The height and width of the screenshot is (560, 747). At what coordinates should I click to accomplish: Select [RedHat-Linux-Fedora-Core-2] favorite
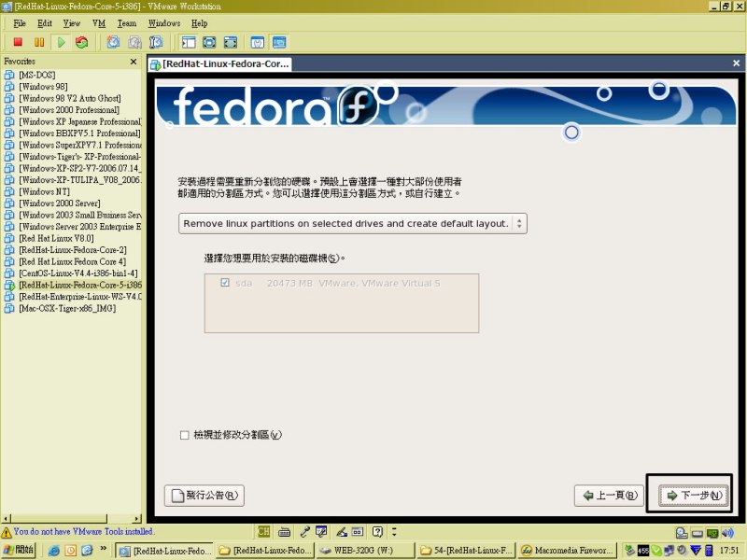point(73,250)
